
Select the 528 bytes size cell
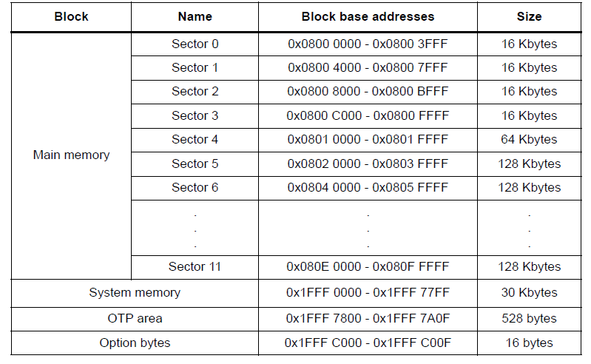tap(529, 318)
